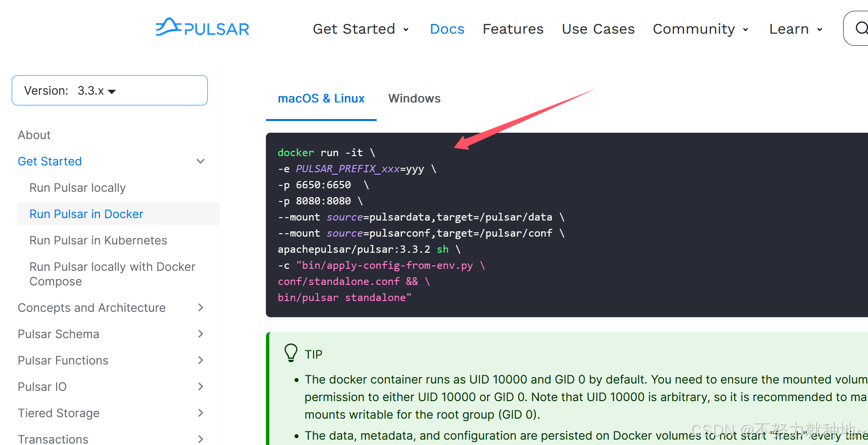Go to Docs in the navbar
The height and width of the screenshot is (445, 868).
447,29
